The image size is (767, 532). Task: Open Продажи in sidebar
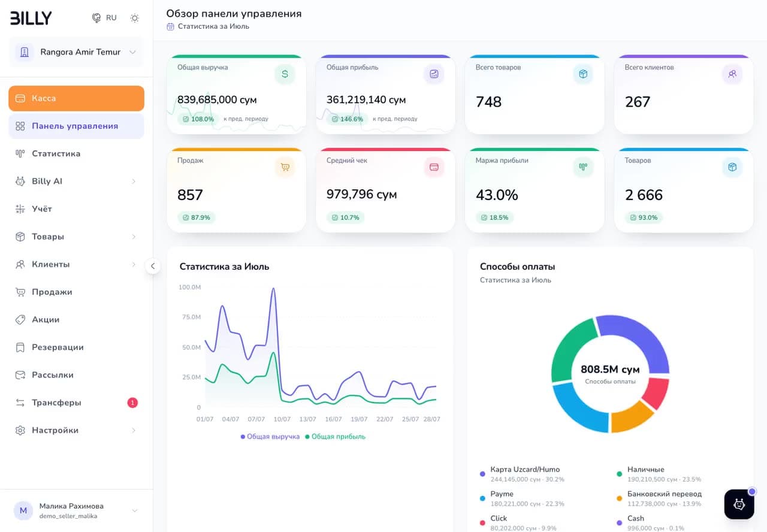coord(76,292)
